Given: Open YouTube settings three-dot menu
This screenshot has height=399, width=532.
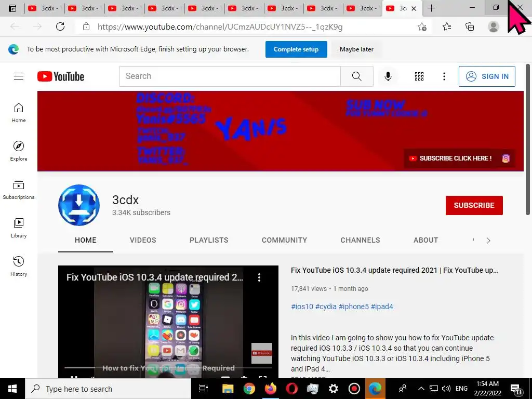Looking at the screenshot, I should pyautogui.click(x=444, y=76).
